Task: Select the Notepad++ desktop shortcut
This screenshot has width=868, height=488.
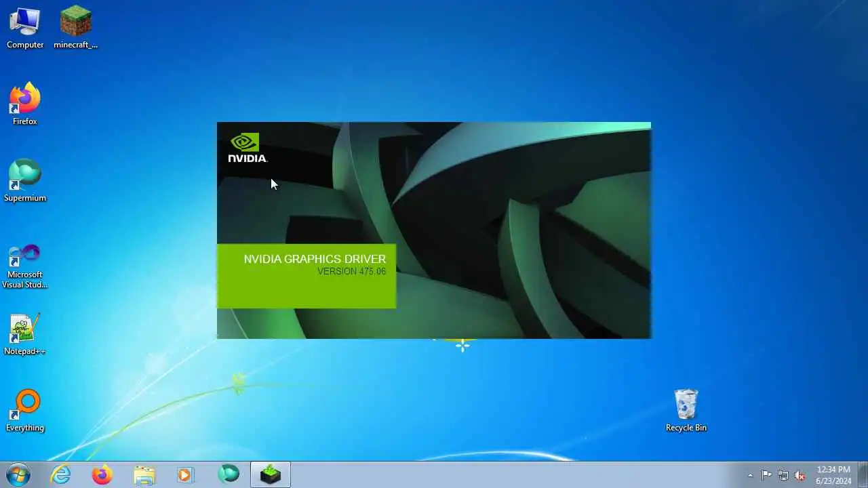Action: pos(25,334)
